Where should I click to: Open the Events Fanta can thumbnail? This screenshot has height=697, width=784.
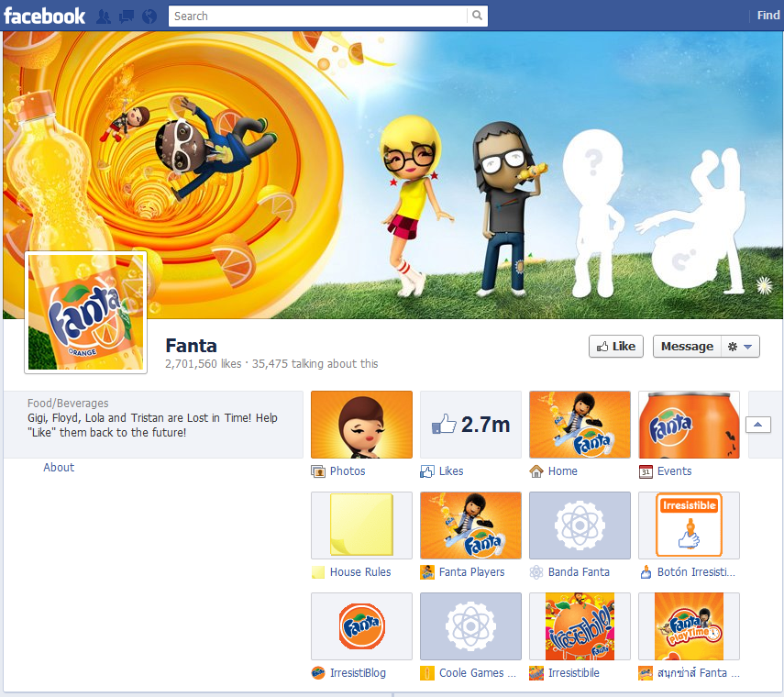pyautogui.click(x=689, y=425)
